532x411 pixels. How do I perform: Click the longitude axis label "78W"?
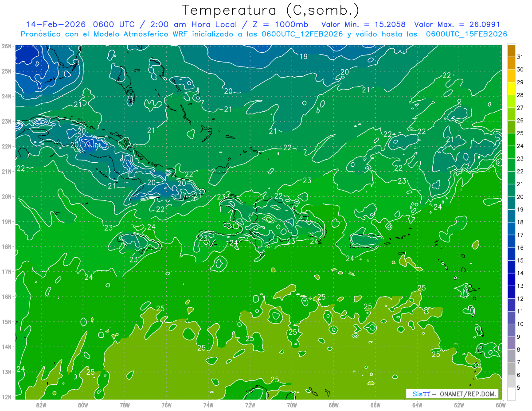tap(125, 405)
